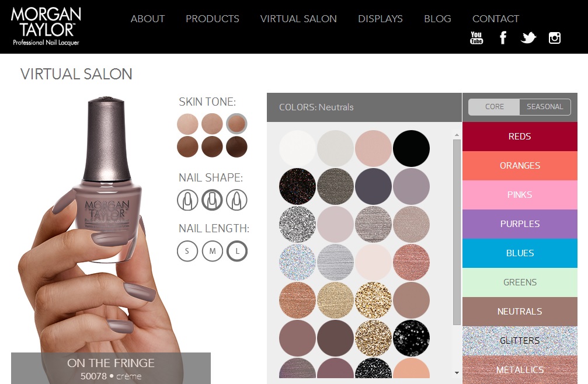This screenshot has width=588, height=384.
Task: Choose short nail length S
Action: coord(187,251)
